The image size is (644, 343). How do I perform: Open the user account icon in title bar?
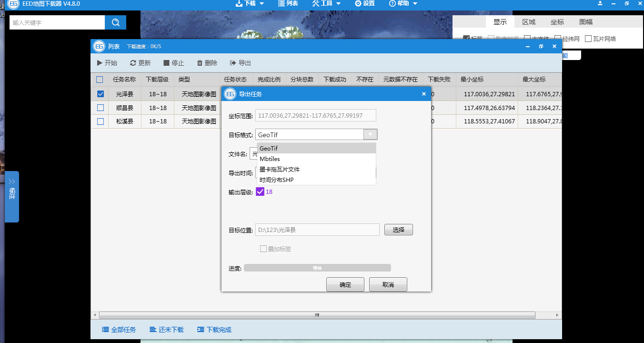600,3
